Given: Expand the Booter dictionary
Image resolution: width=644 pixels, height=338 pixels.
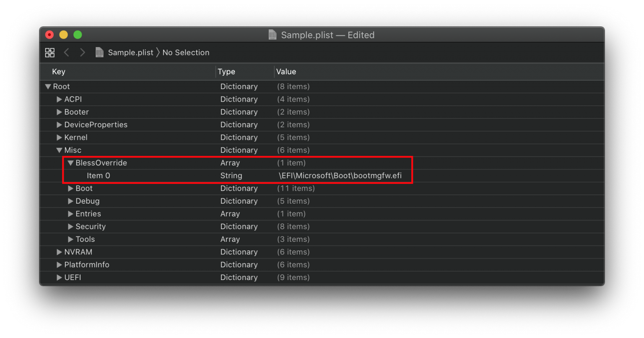Looking at the screenshot, I should pyautogui.click(x=59, y=112).
